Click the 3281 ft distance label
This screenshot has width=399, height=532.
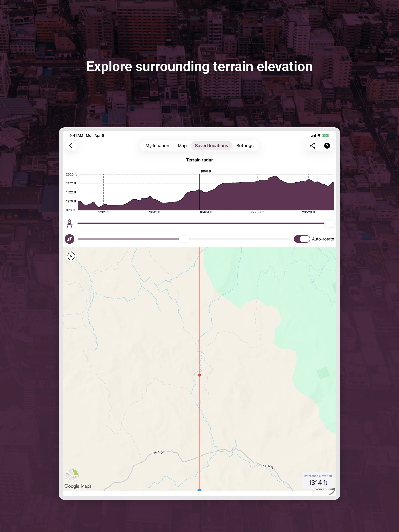click(x=103, y=212)
